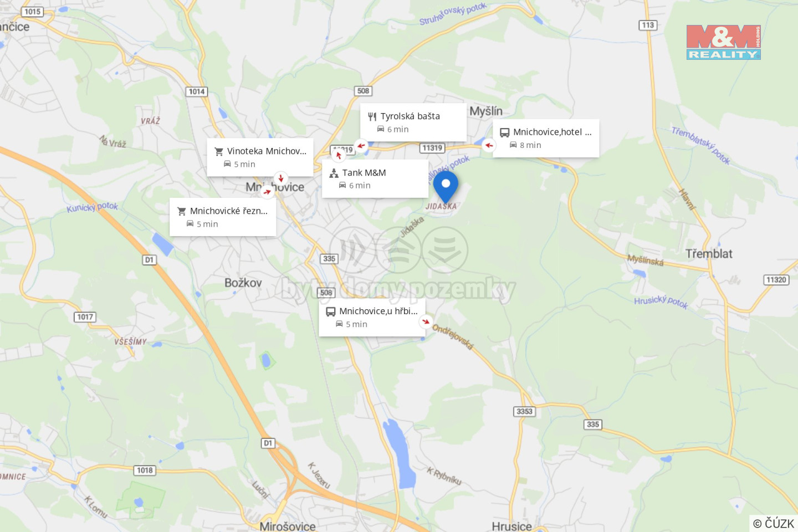Viewport: 798px width, 532px height.
Task: Click the bus icon on the Mnichovice,u hřbitova card
Action: (331, 311)
